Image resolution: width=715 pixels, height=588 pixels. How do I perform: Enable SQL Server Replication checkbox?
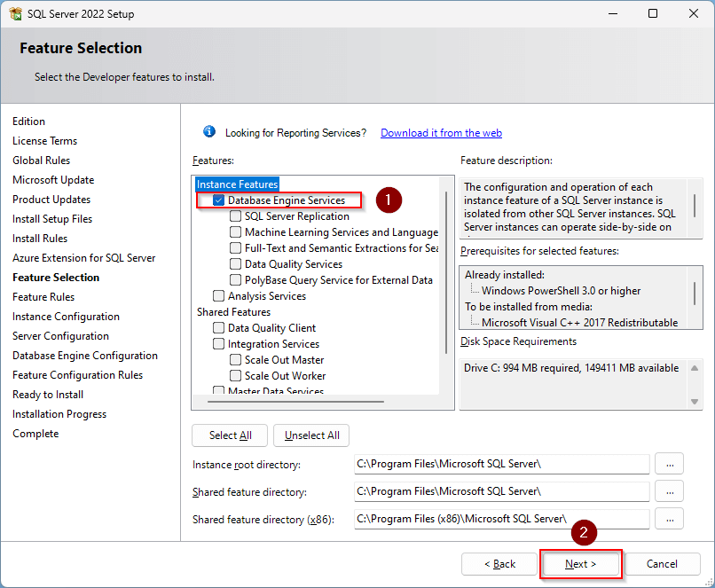pos(236,216)
